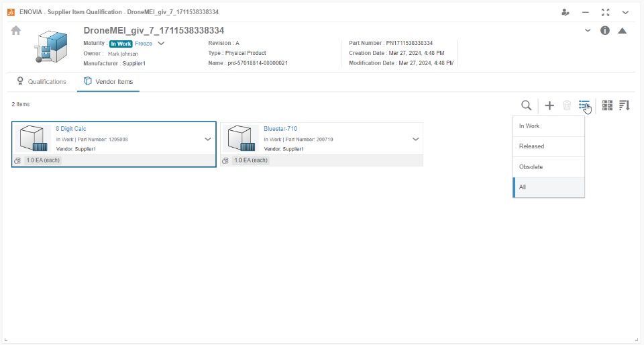This screenshot has width=644, height=345.
Task: Click 1.0 EA (each) on 8 Digit Calc
Action: point(43,160)
